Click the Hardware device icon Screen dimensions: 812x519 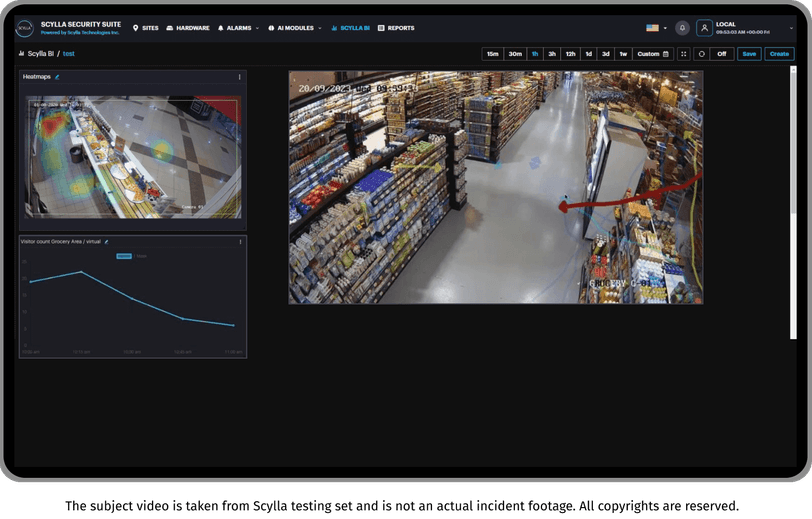(169, 28)
